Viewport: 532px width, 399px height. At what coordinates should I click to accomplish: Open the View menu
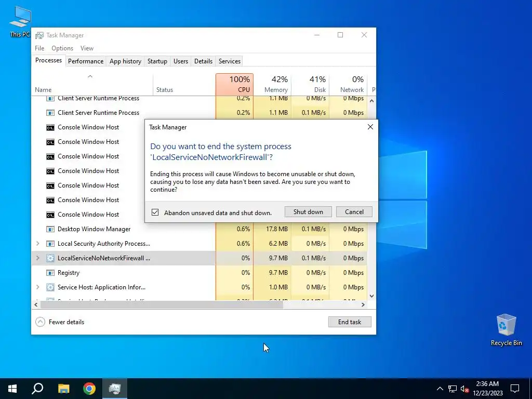coord(87,48)
